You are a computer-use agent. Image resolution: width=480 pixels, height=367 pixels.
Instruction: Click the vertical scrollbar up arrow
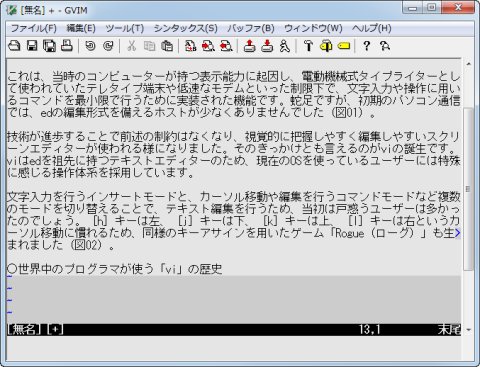click(x=468, y=64)
